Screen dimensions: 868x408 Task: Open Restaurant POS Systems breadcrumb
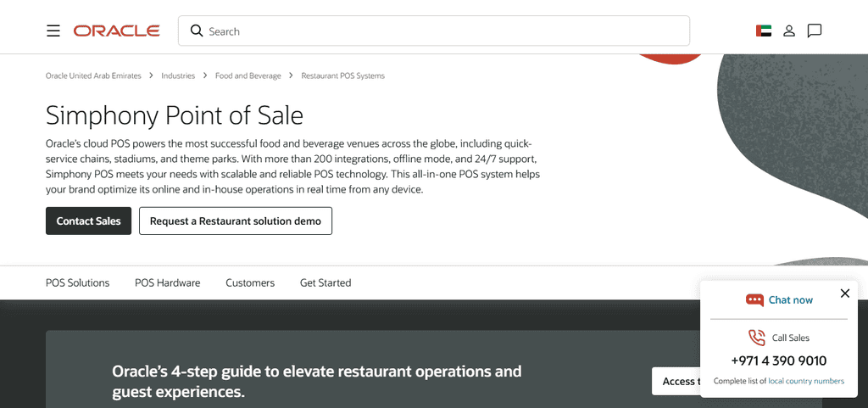pos(342,75)
